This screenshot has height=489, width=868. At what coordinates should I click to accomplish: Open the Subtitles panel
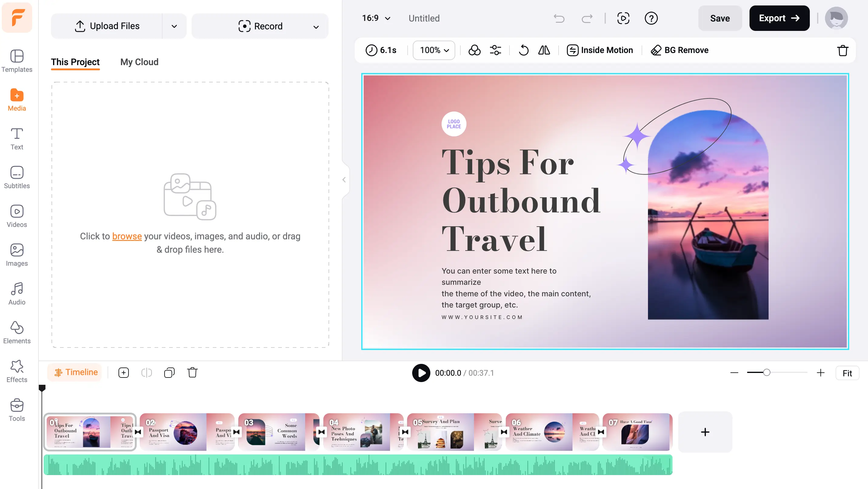point(16,177)
